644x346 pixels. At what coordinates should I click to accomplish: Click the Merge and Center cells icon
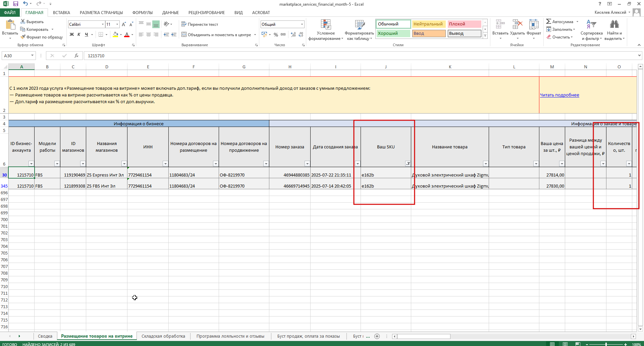click(184, 34)
